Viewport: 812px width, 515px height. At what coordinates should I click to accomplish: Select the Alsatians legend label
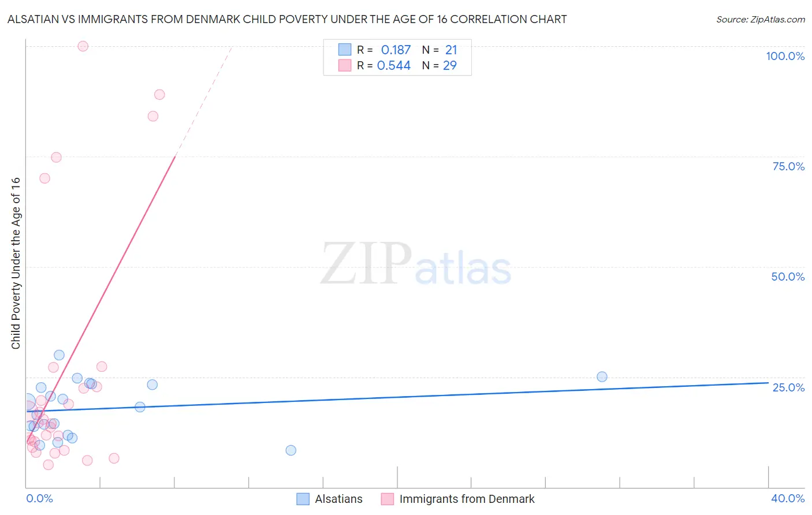click(x=338, y=499)
